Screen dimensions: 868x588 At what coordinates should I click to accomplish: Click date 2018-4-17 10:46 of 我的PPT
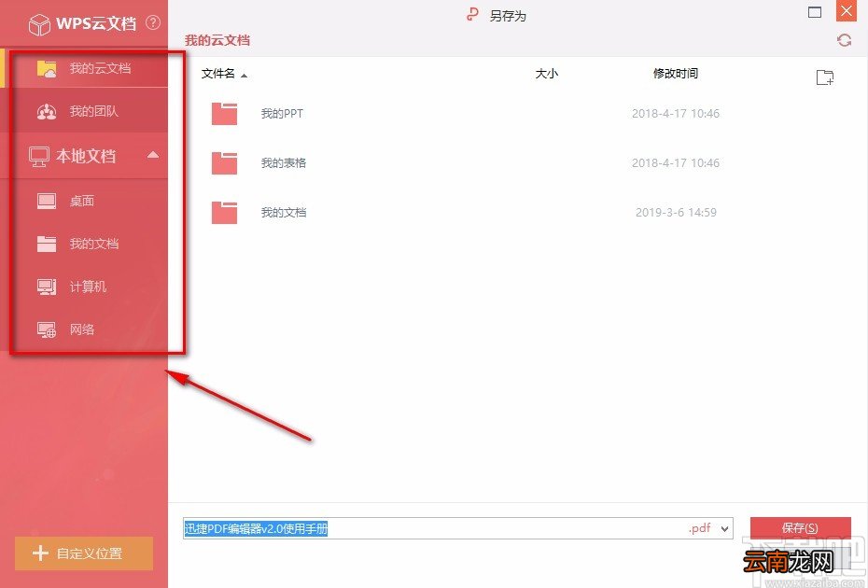(x=676, y=114)
